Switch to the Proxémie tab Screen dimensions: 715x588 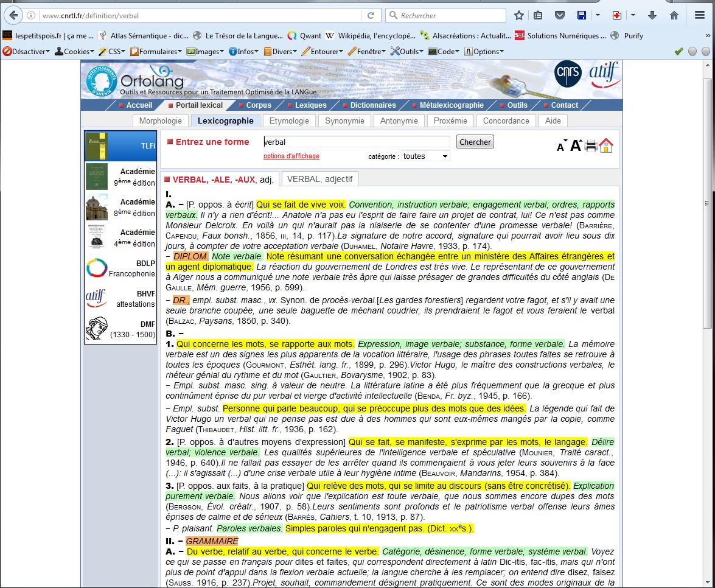tap(450, 121)
